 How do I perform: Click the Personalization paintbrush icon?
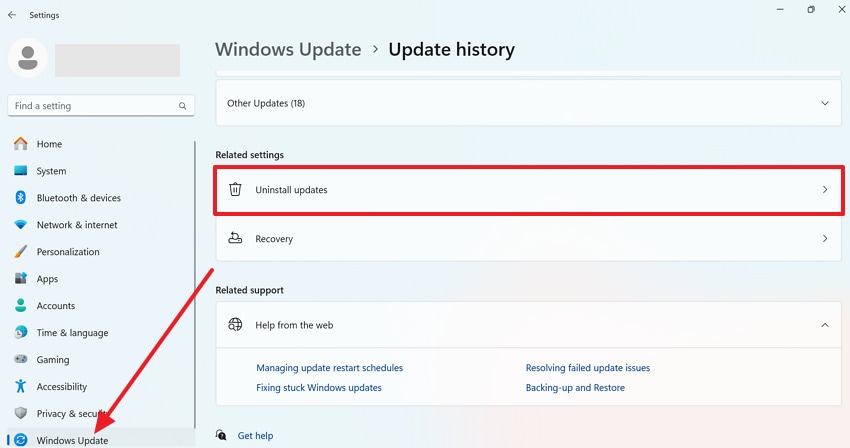click(x=21, y=252)
